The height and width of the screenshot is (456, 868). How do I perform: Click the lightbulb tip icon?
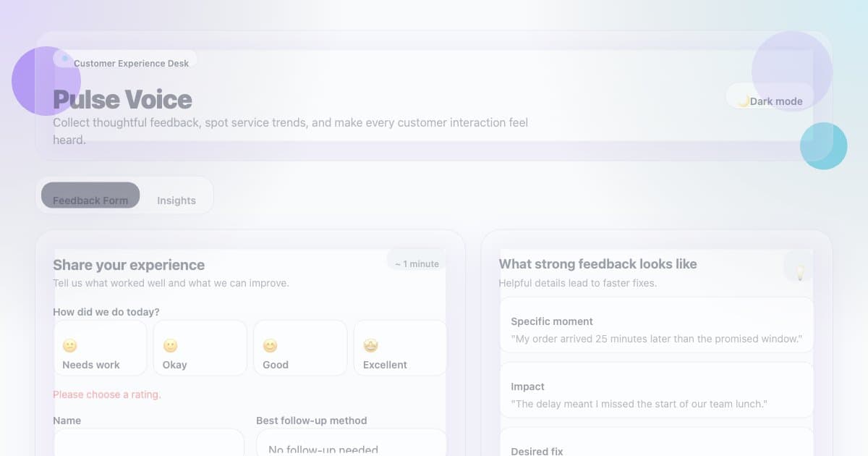tap(800, 272)
